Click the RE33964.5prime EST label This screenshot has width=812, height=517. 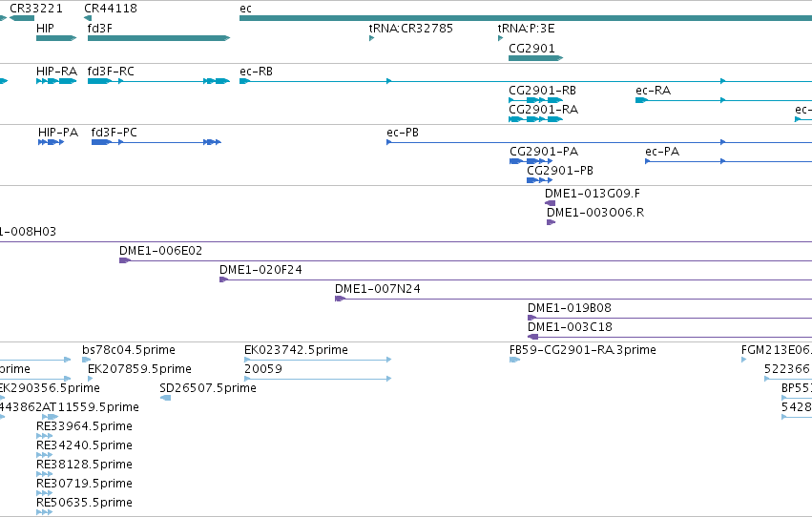[x=84, y=426]
